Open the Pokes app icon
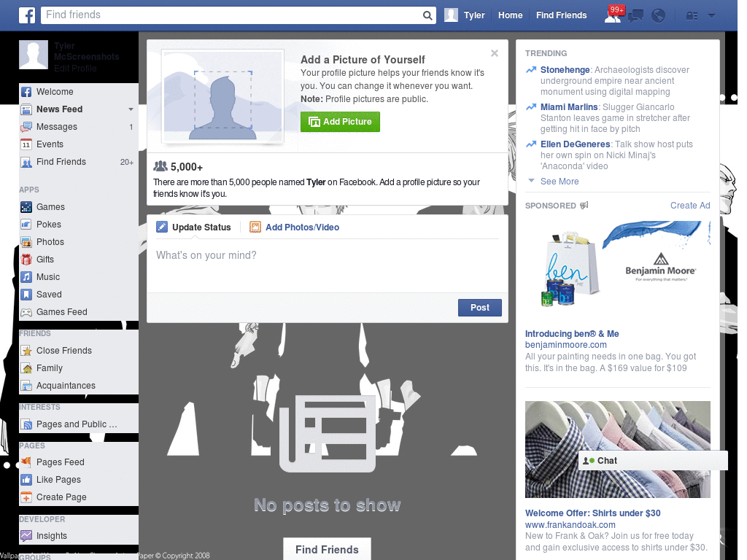Image resolution: width=747 pixels, height=560 pixels. [x=26, y=225]
